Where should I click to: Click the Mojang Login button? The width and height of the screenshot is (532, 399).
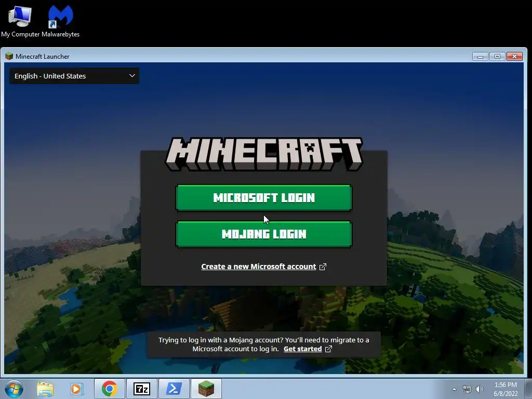click(x=263, y=234)
